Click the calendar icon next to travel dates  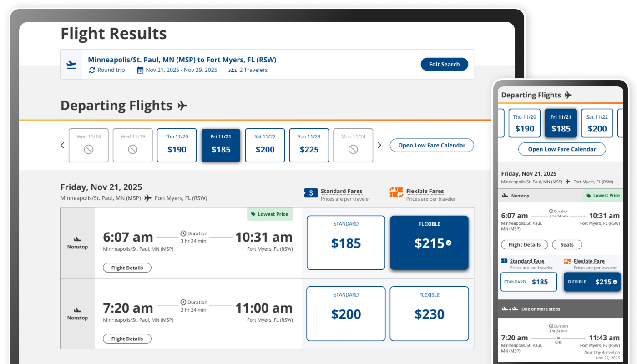[139, 70]
